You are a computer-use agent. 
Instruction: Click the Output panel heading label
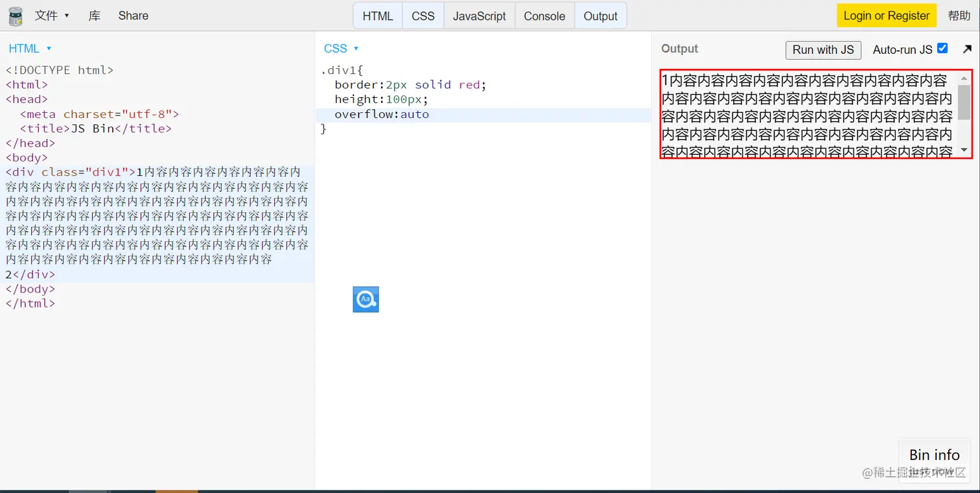point(679,49)
